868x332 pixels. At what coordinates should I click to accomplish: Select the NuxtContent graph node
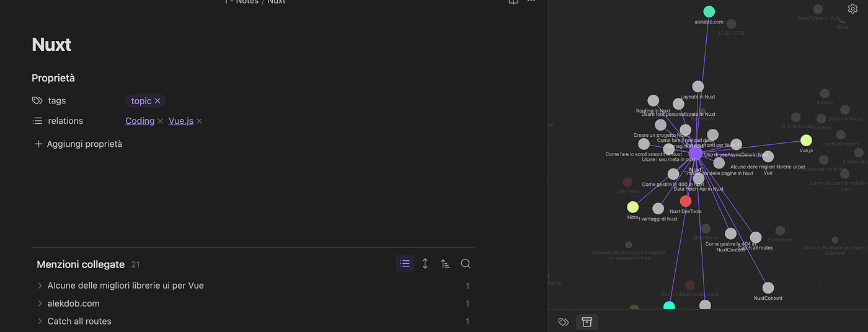tap(768, 287)
